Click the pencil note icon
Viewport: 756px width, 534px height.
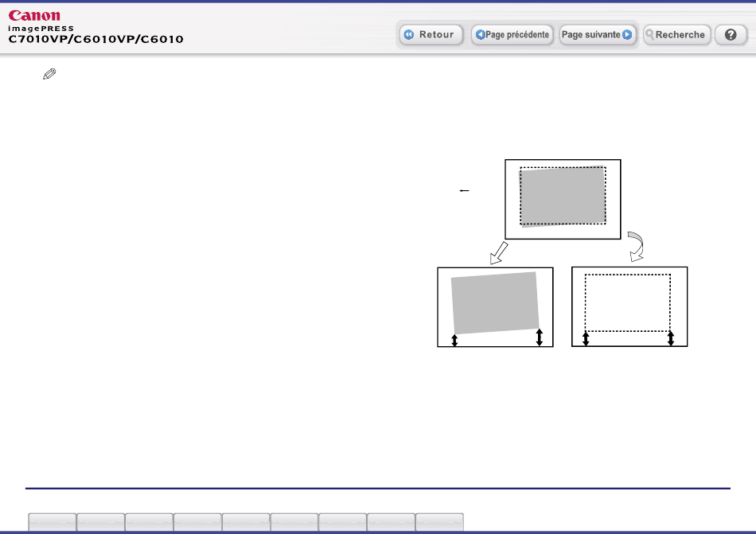tap(49, 74)
